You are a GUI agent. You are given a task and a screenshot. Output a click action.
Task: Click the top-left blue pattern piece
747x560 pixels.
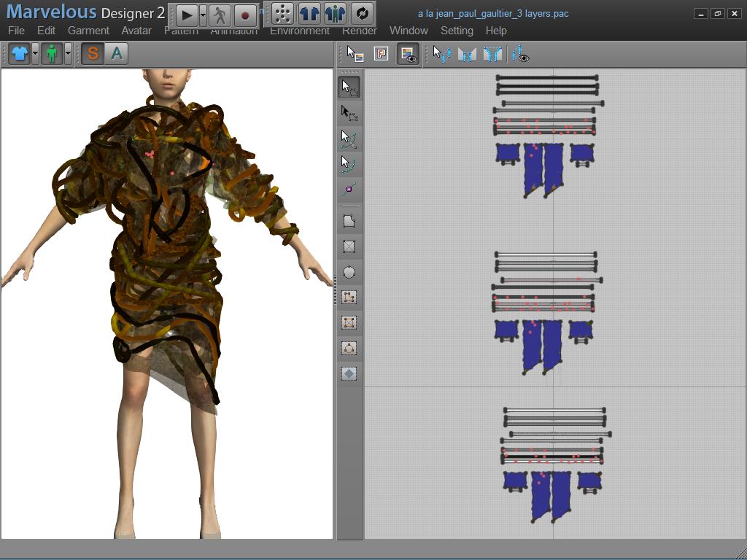click(508, 152)
